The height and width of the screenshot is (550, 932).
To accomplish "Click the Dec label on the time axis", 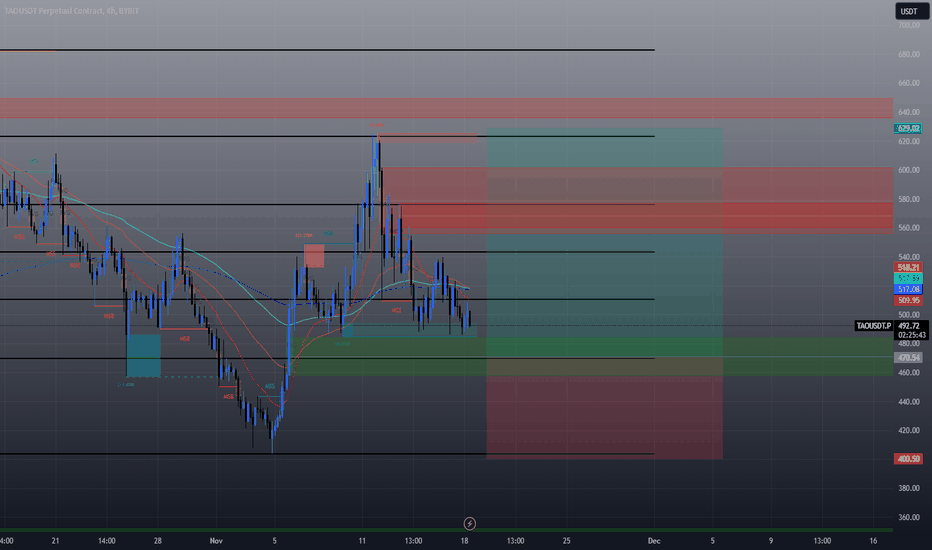I will (x=654, y=540).
